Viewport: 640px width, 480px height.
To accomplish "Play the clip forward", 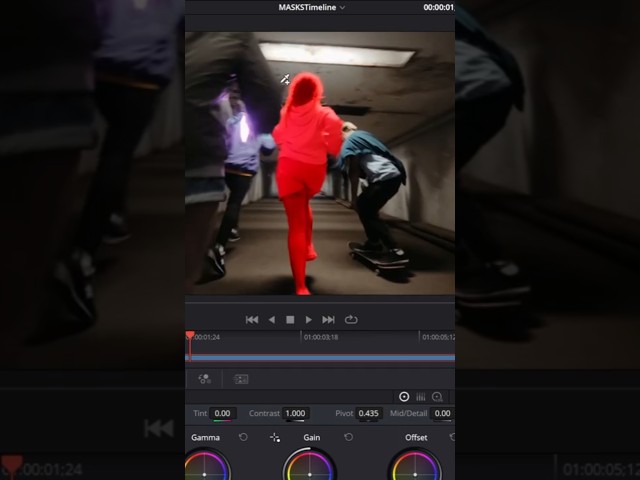I will click(x=309, y=320).
